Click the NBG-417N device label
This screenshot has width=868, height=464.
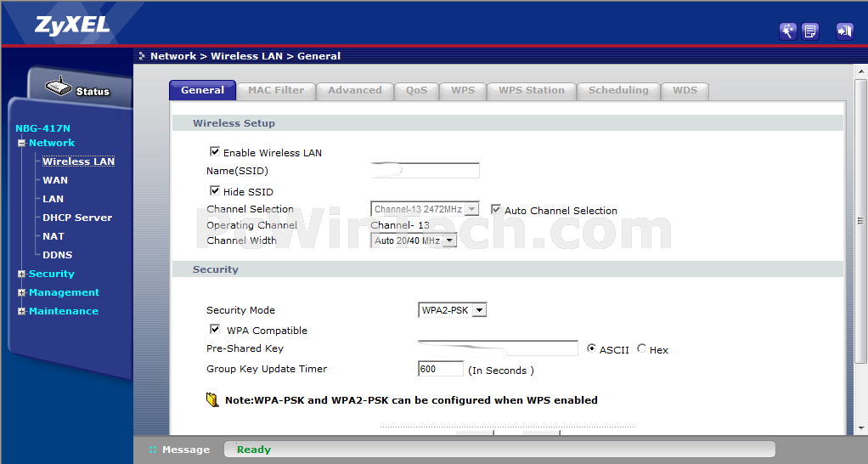(42, 128)
